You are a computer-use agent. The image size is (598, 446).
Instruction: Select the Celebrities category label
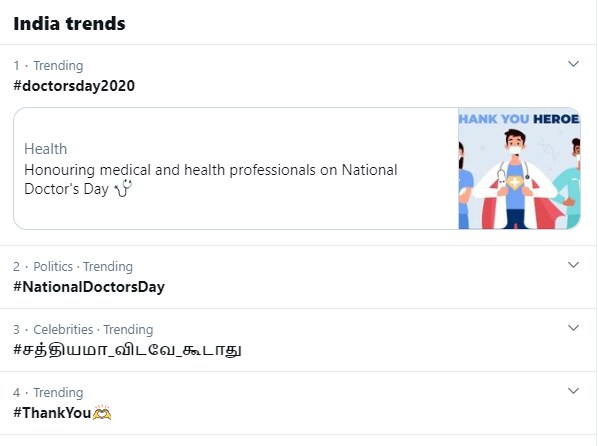[x=63, y=329]
